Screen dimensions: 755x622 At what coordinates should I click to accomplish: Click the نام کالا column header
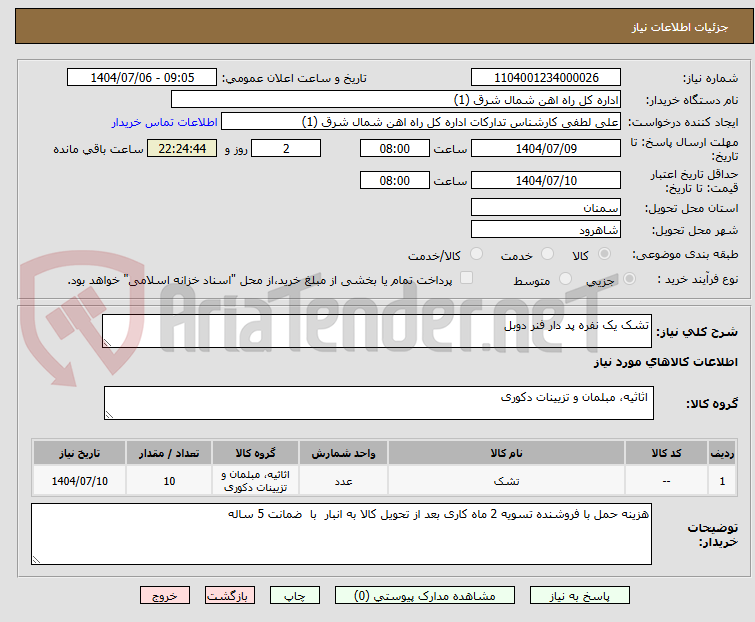pyautogui.click(x=507, y=453)
